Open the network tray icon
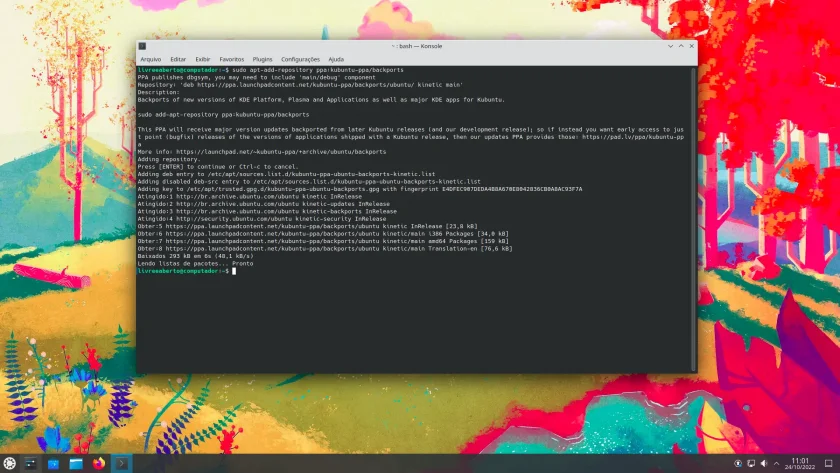 tap(751, 463)
